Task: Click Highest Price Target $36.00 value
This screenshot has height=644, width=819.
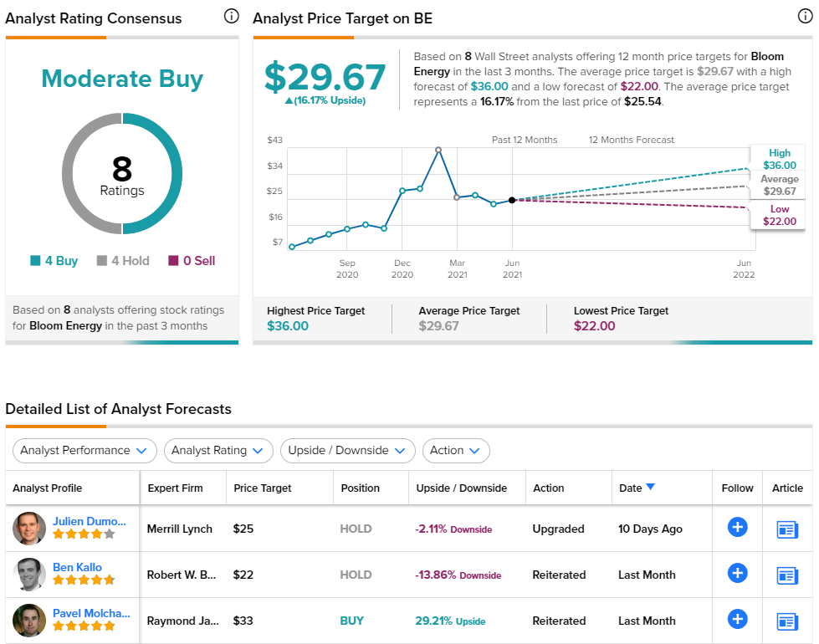Action: 288,326
